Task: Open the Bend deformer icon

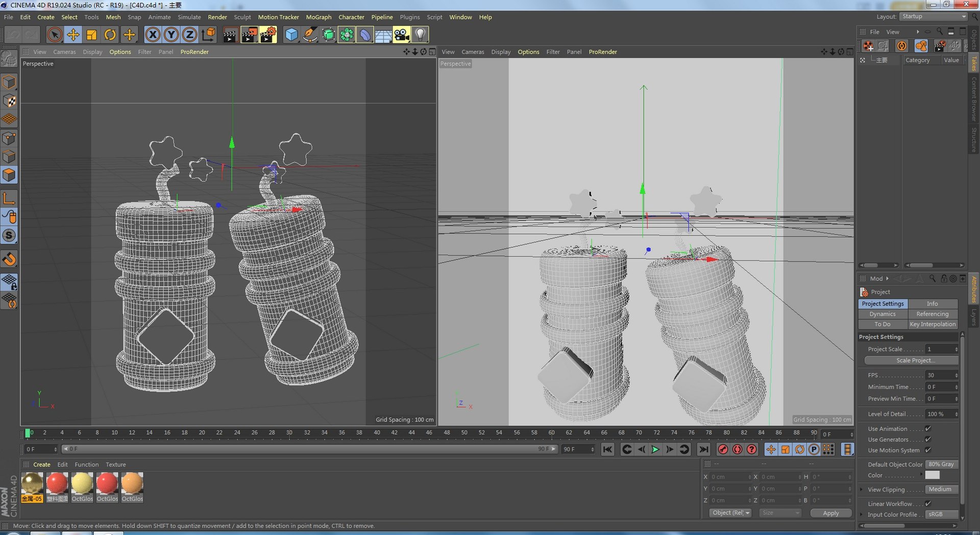Action: 365,35
